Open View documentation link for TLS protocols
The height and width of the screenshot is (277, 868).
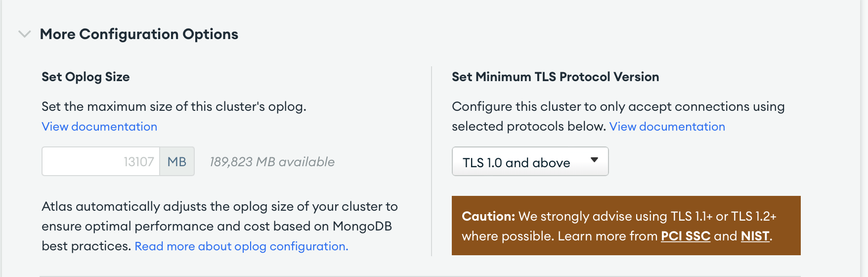click(x=667, y=127)
